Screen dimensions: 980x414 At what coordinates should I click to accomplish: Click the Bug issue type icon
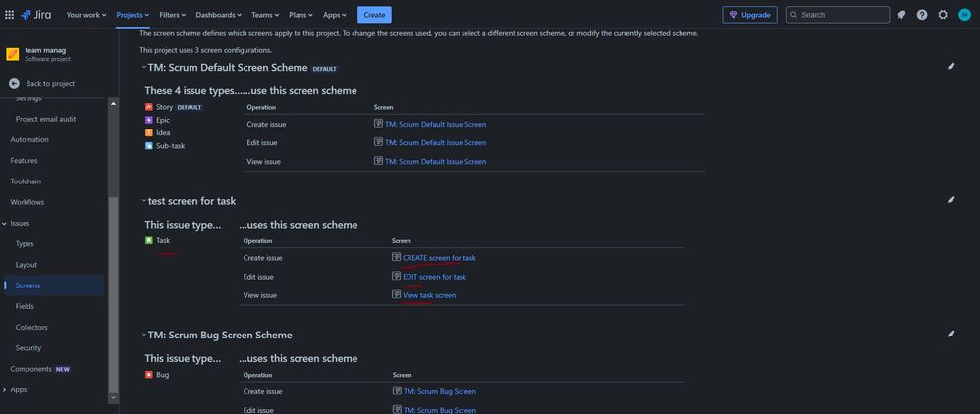pos(148,375)
